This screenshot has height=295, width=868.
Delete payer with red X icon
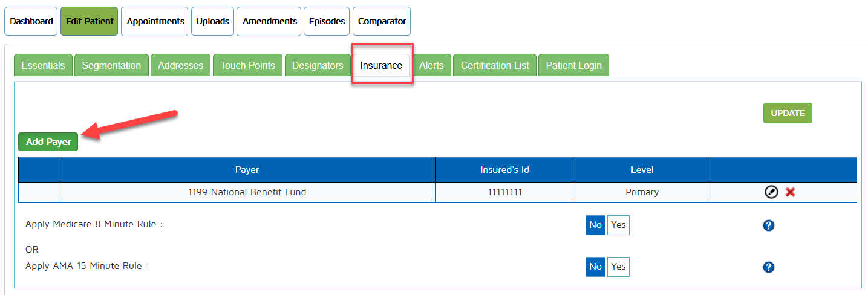point(790,192)
